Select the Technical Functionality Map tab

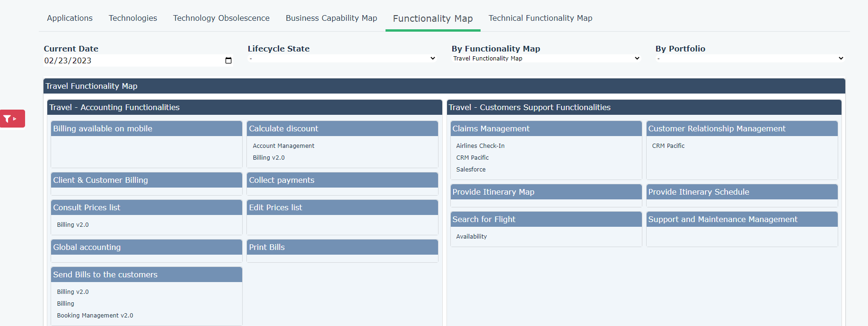pos(540,18)
